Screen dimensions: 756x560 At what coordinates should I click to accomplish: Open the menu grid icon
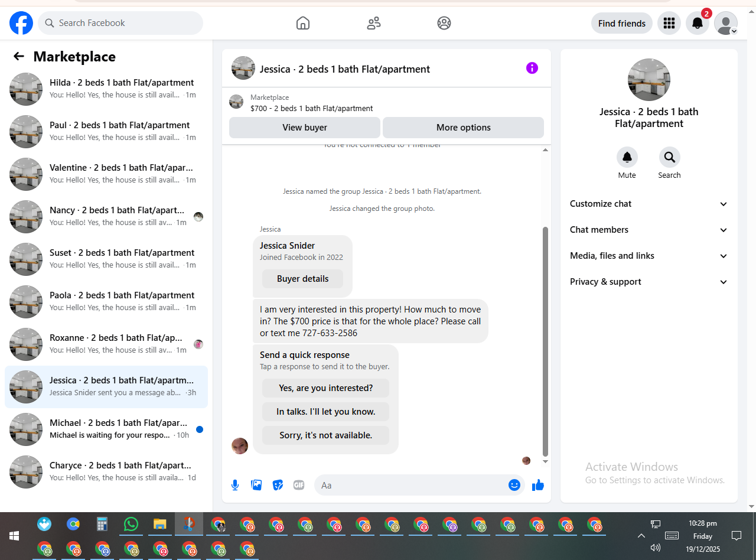click(x=669, y=23)
